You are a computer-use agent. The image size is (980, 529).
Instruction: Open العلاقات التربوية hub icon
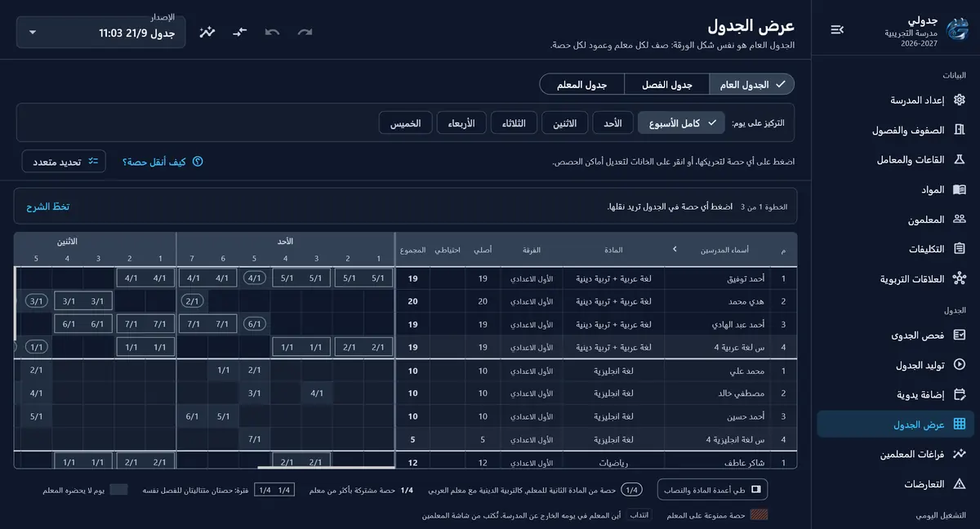(x=960, y=279)
